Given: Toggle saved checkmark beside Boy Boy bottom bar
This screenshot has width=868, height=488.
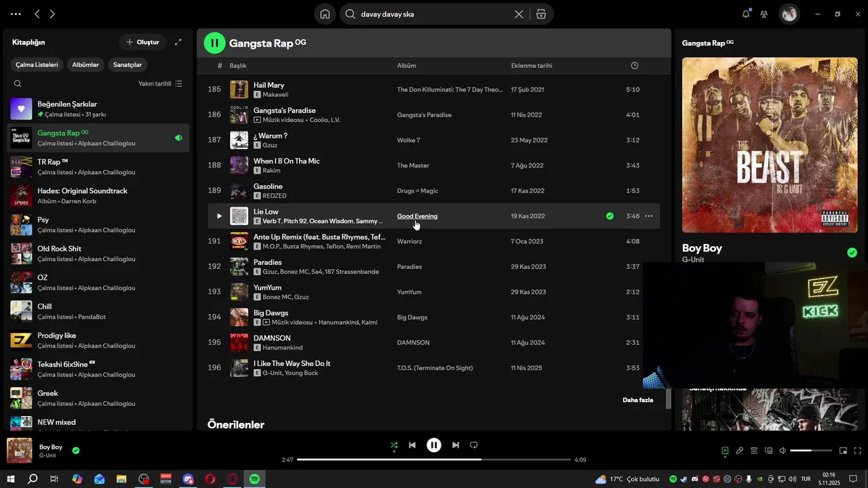Looking at the screenshot, I should [x=76, y=450].
